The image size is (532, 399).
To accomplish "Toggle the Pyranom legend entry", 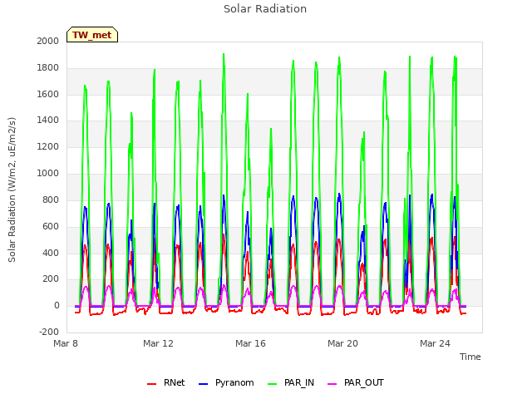I will (226, 382).
